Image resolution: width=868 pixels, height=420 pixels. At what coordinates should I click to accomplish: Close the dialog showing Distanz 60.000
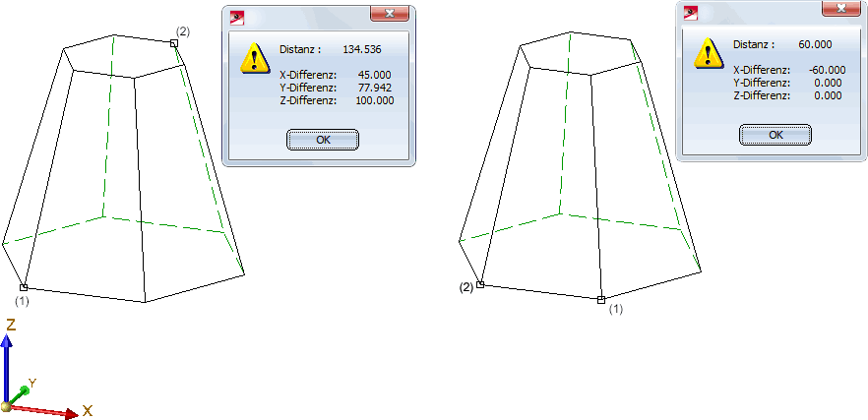click(x=840, y=8)
